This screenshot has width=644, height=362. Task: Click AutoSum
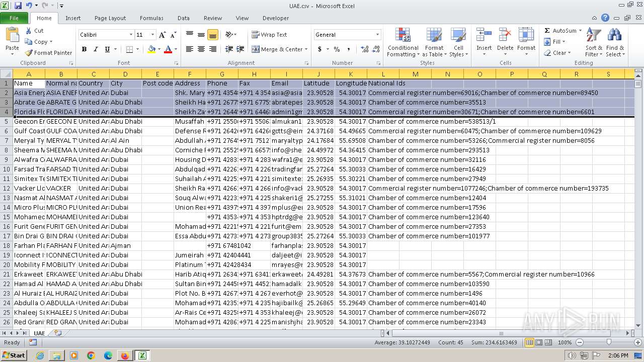(560, 31)
